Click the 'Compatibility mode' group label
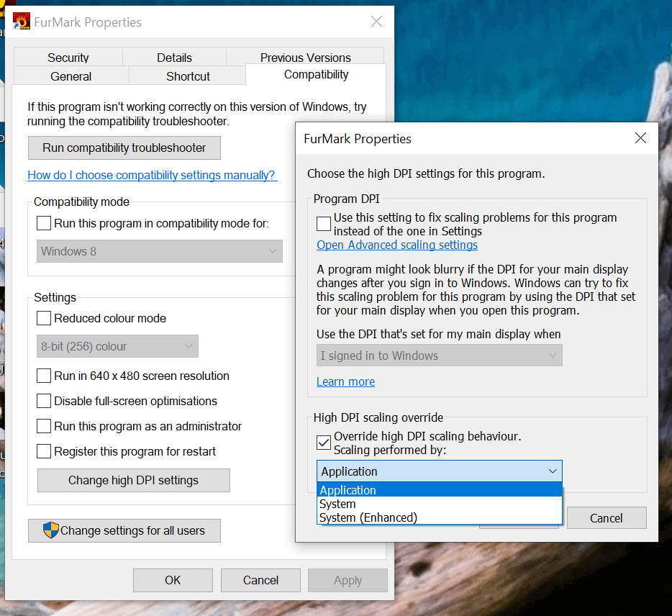672x616 pixels. [81, 201]
